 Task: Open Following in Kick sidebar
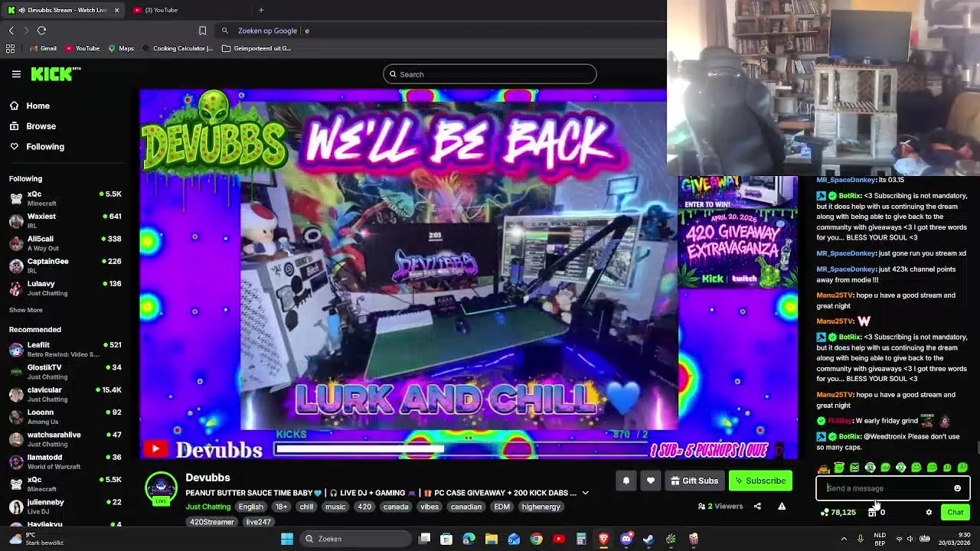coord(37,146)
